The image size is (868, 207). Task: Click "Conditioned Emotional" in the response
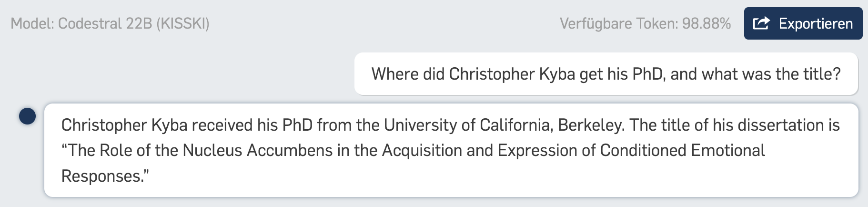tap(682, 151)
